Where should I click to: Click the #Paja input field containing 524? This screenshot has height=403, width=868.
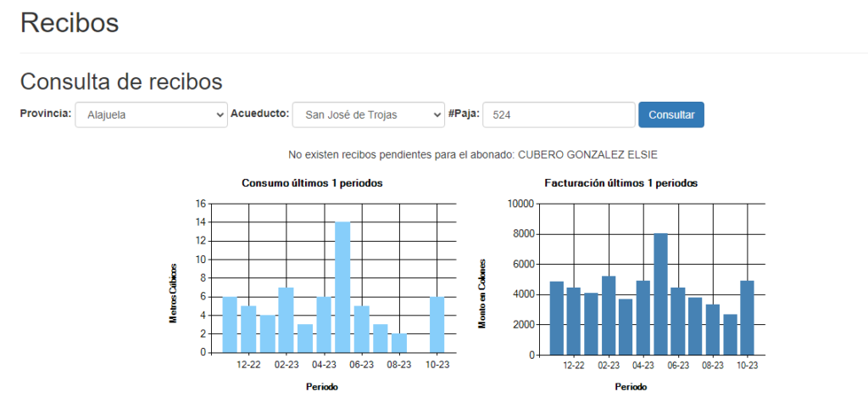click(x=559, y=115)
